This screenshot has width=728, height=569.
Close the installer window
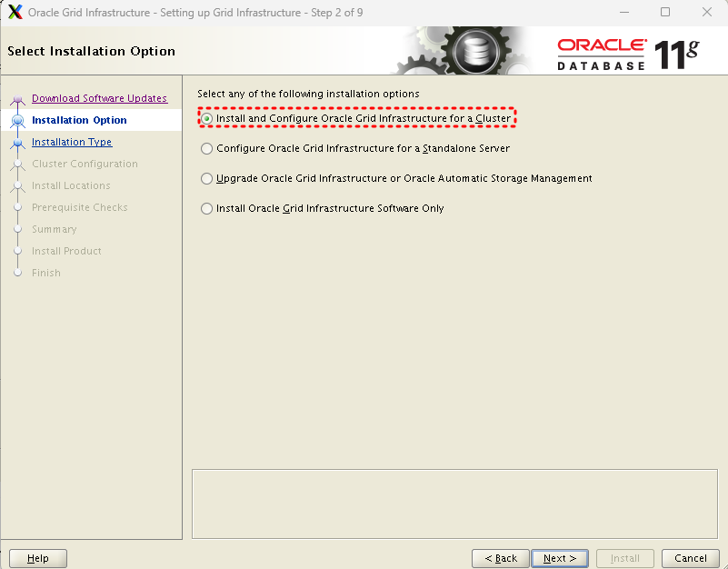(x=707, y=12)
